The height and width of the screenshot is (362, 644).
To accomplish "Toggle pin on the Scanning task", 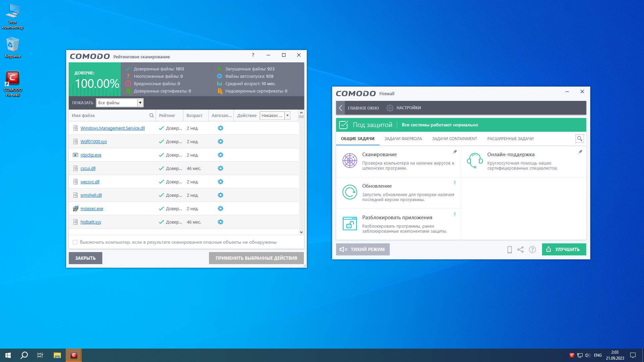I will [455, 152].
